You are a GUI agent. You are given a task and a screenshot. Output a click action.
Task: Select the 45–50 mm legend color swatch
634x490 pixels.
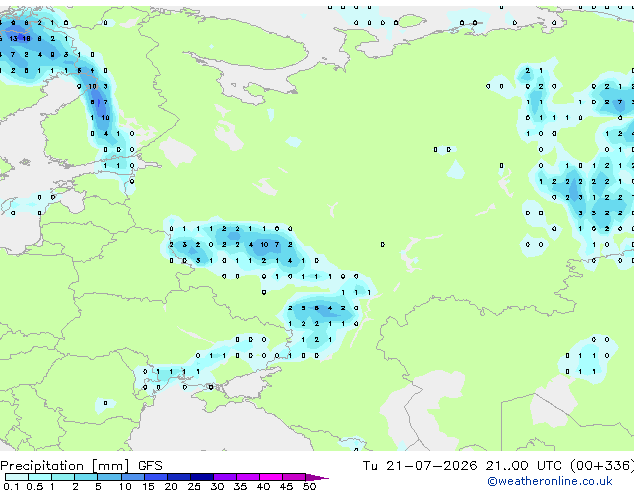click(294, 477)
